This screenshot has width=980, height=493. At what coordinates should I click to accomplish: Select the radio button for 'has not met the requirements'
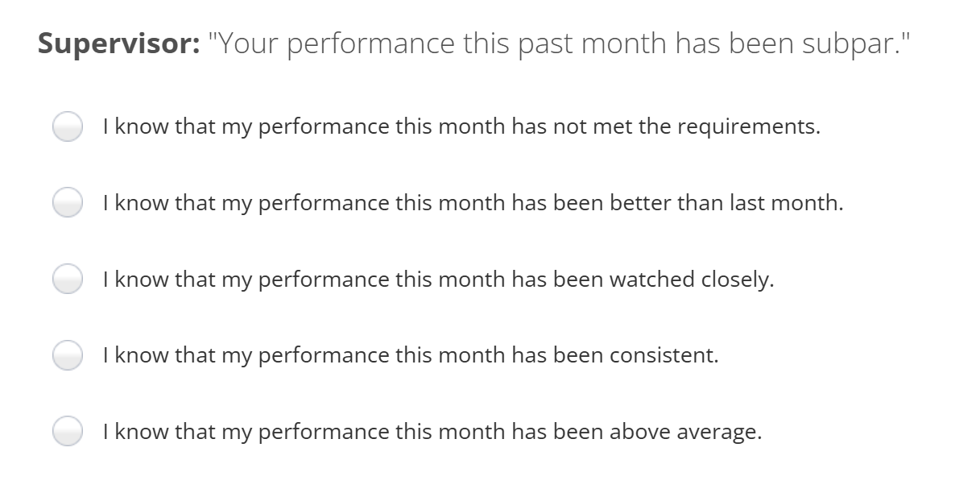[67, 126]
